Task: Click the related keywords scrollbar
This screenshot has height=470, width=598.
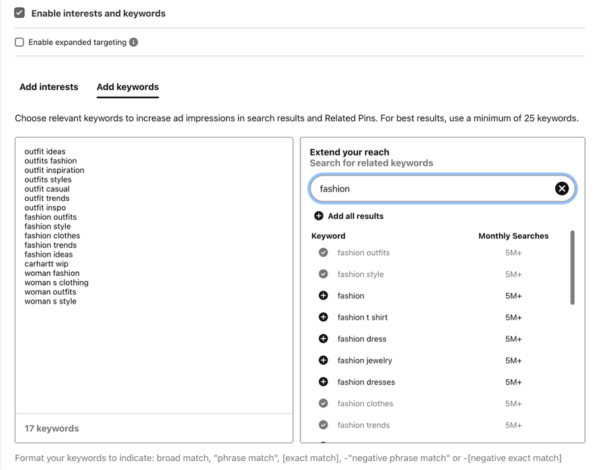Action: tap(572, 267)
